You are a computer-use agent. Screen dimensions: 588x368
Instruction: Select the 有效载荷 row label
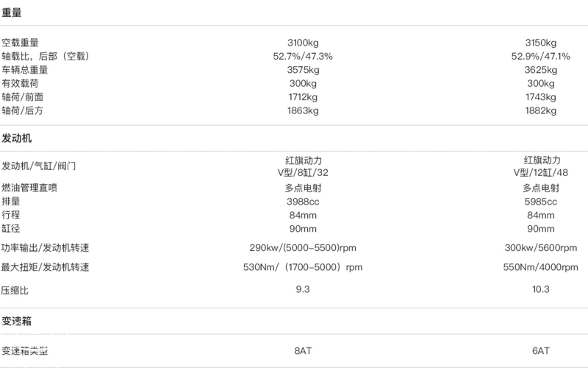pos(21,83)
